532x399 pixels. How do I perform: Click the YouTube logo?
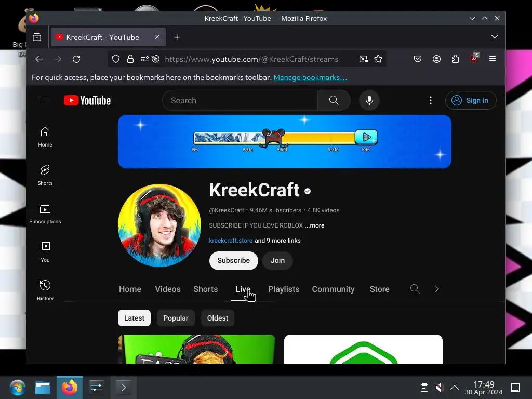pyautogui.click(x=87, y=100)
